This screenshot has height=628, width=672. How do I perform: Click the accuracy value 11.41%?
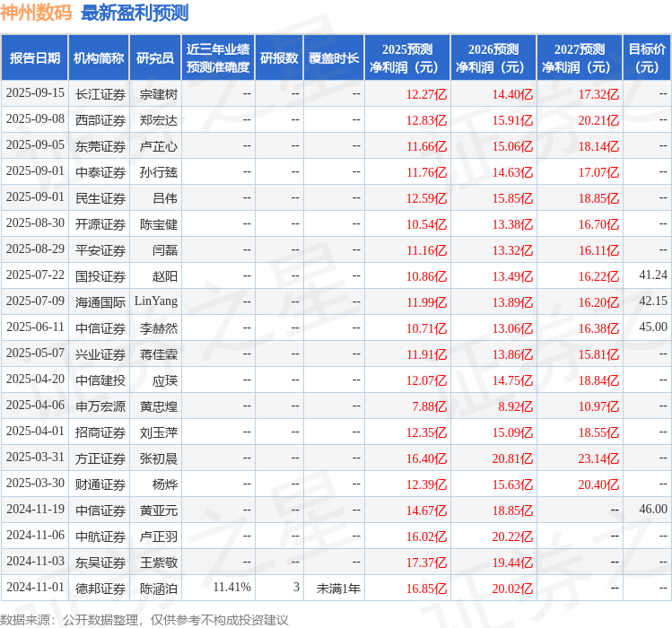pyautogui.click(x=231, y=588)
